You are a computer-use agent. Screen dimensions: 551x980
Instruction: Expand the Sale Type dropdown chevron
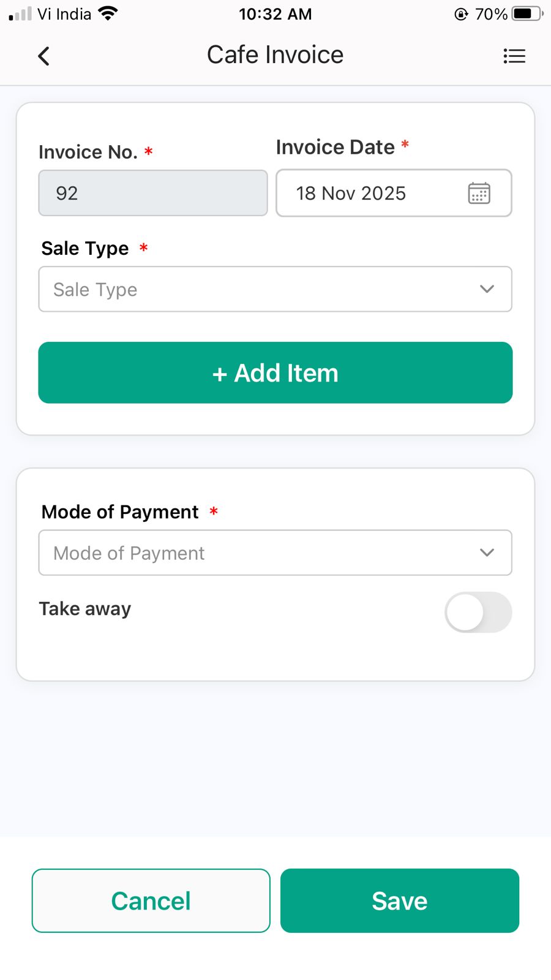(487, 289)
